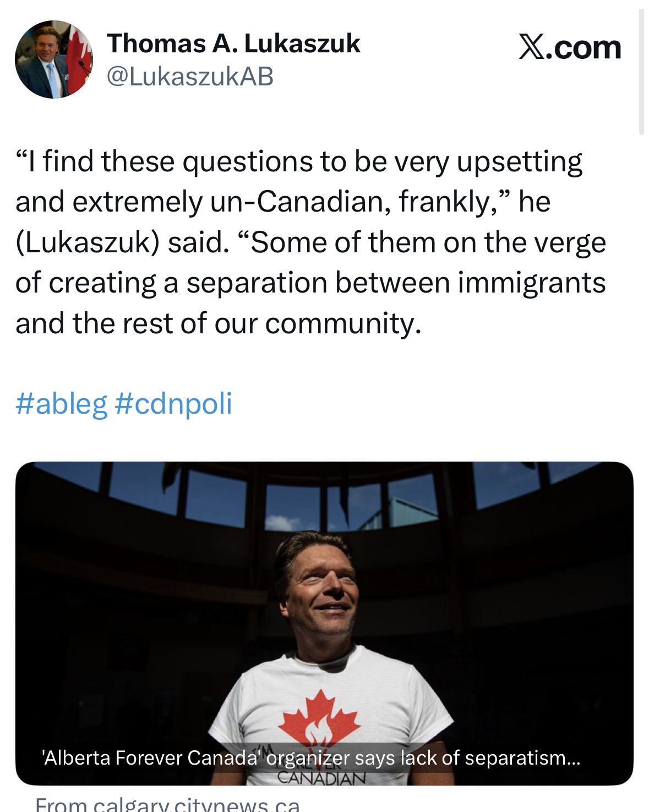Viewport: 649px width, 812px height.
Task: Open the Thomas A. Lukaszuk display name
Action: coord(233,44)
